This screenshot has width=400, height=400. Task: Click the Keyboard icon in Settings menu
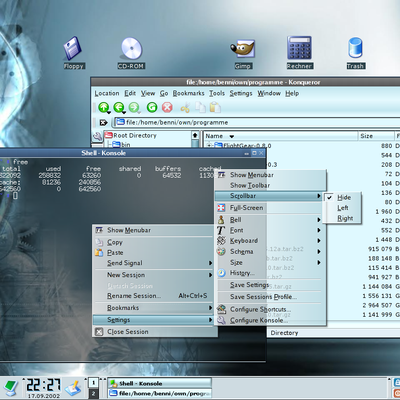pos(221,240)
